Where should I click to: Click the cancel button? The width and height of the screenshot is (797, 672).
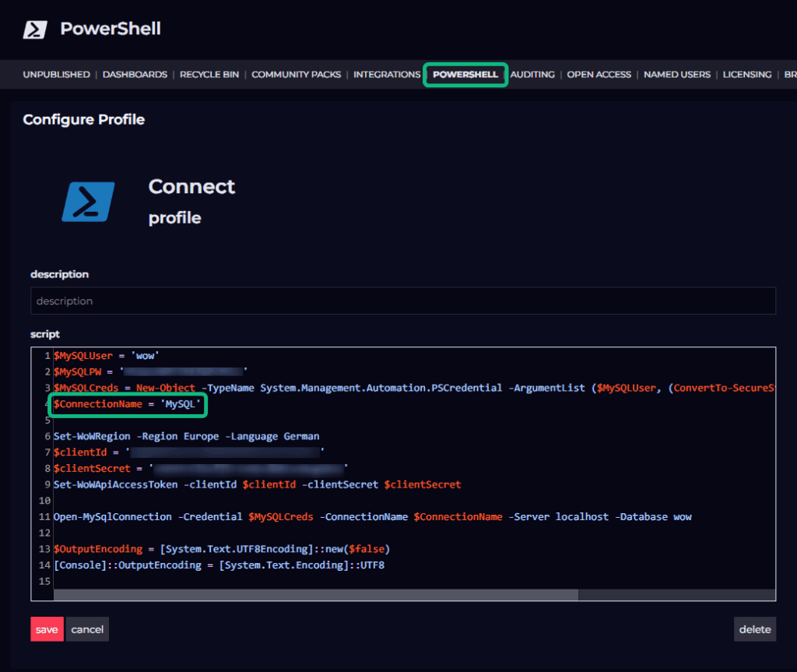point(87,629)
